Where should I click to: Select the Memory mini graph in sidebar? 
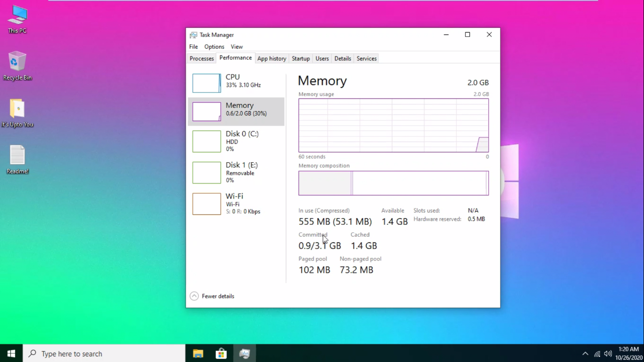pyautogui.click(x=206, y=112)
